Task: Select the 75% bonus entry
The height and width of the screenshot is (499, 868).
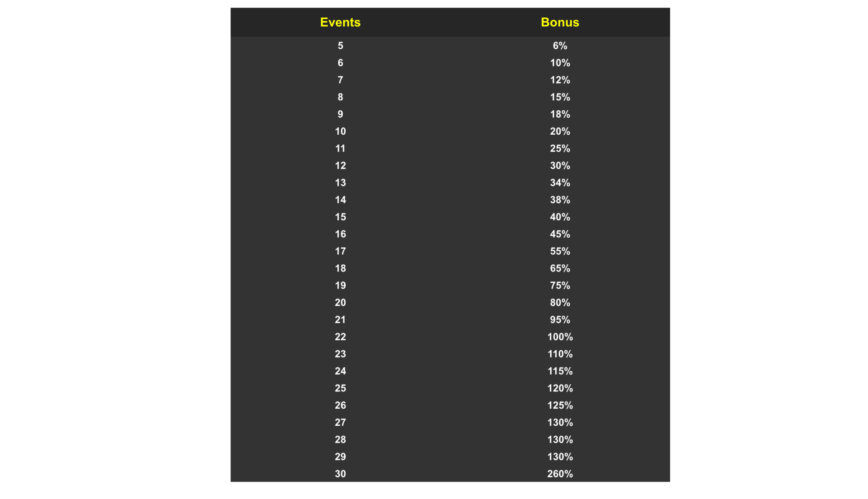Action: pos(559,286)
